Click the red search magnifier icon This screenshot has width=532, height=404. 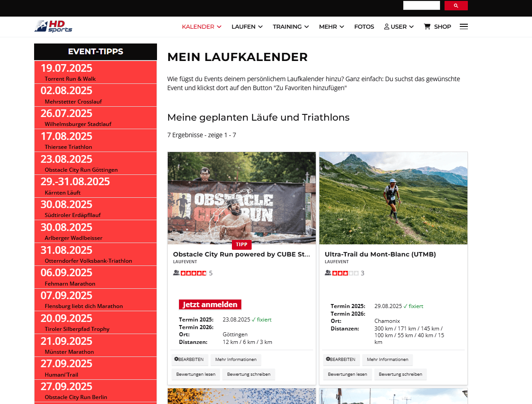456,5
